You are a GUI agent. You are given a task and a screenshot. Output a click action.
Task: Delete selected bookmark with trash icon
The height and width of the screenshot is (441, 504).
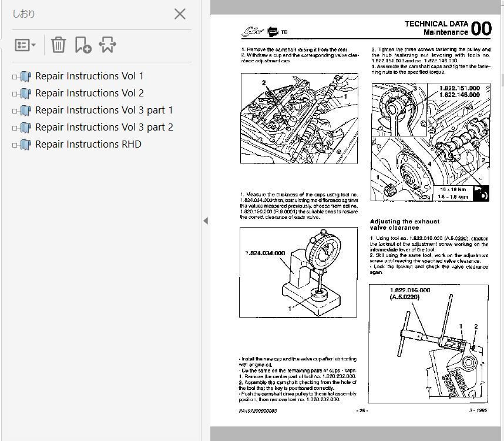[58, 45]
